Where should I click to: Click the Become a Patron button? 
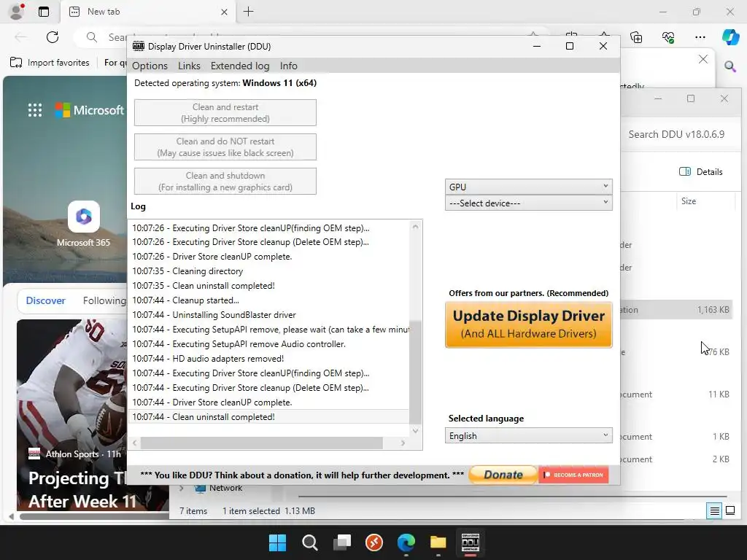click(573, 475)
